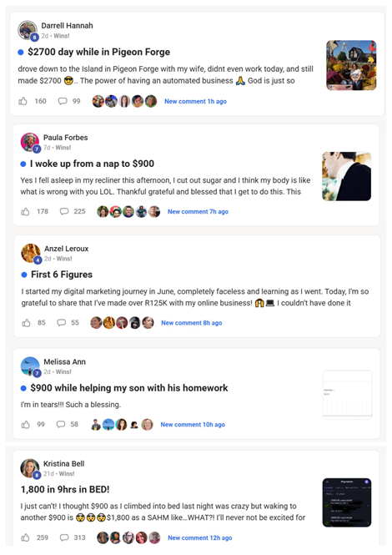This screenshot has height=555, width=392.
Task: Open 'New comment 7h ago' link
Action: pos(198,212)
